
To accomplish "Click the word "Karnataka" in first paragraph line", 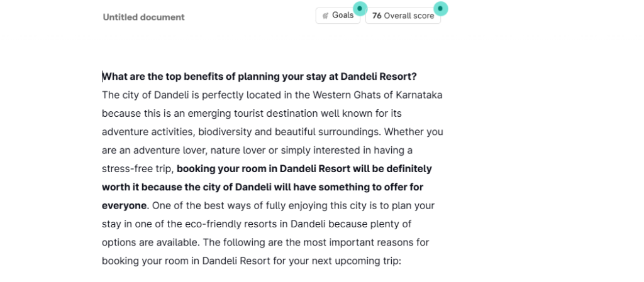I will click(x=419, y=95).
